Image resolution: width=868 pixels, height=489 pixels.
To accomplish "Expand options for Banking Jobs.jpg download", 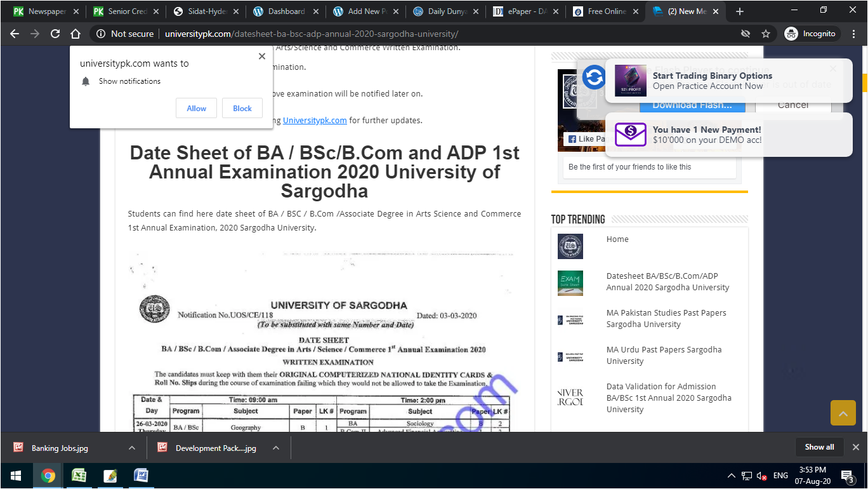I will pyautogui.click(x=131, y=448).
